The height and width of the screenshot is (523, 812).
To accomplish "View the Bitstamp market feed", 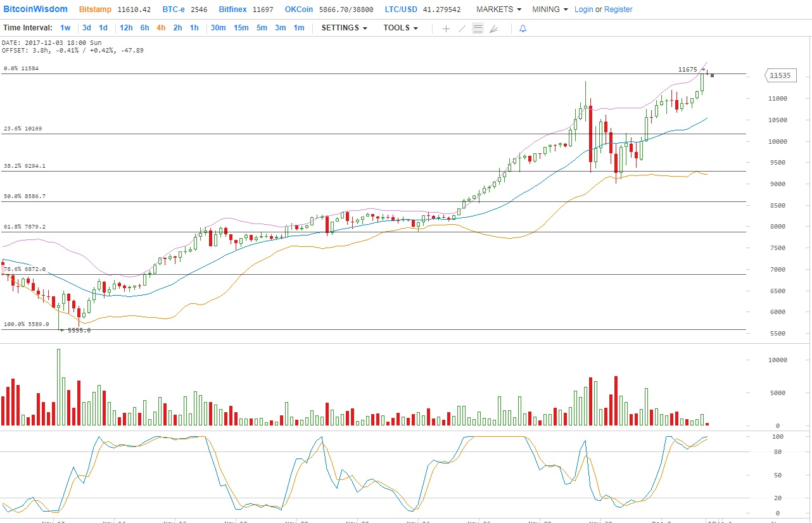I will pyautogui.click(x=94, y=9).
